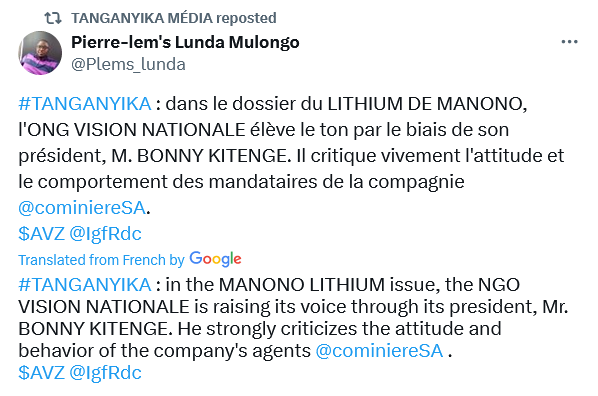This screenshot has width=598, height=396.
Task: Open #TANGANYIKA hashtag in original French text
Action: tap(85, 104)
